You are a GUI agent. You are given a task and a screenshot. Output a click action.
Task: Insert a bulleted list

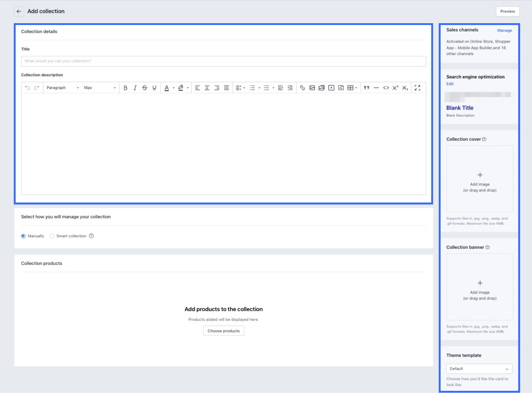click(252, 88)
